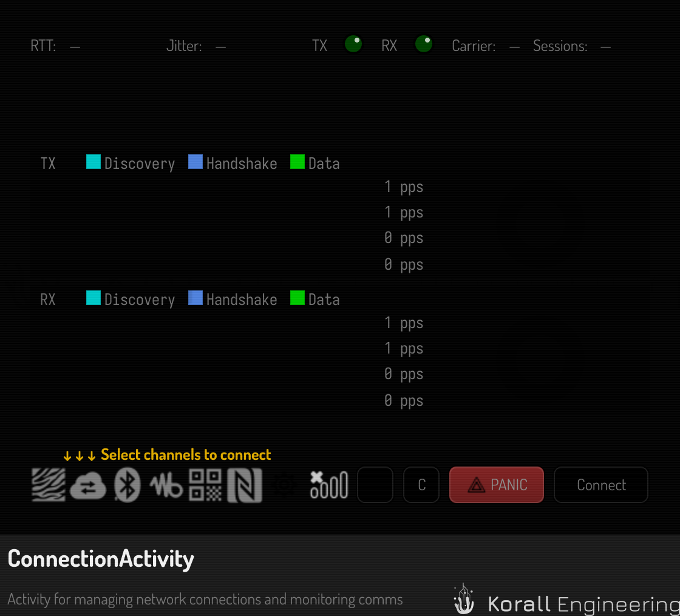Click the Carrier label
Viewport: 680px width, 616px height.
474,46
